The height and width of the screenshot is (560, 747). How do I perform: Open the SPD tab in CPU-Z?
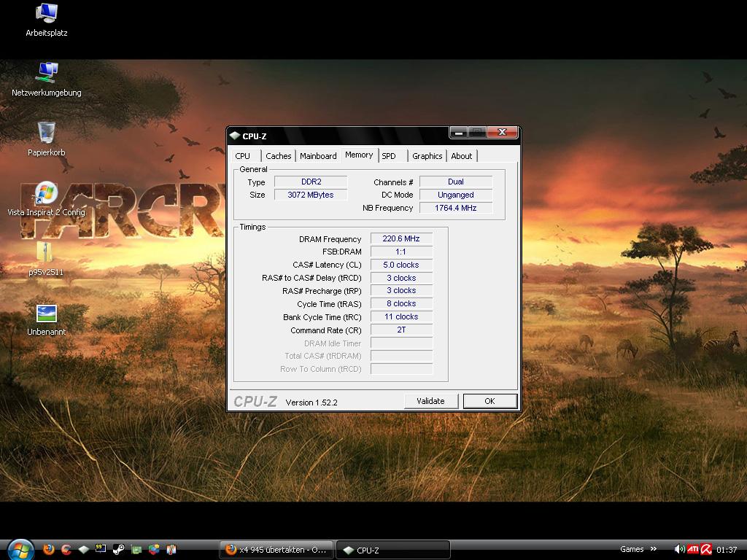tap(389, 156)
